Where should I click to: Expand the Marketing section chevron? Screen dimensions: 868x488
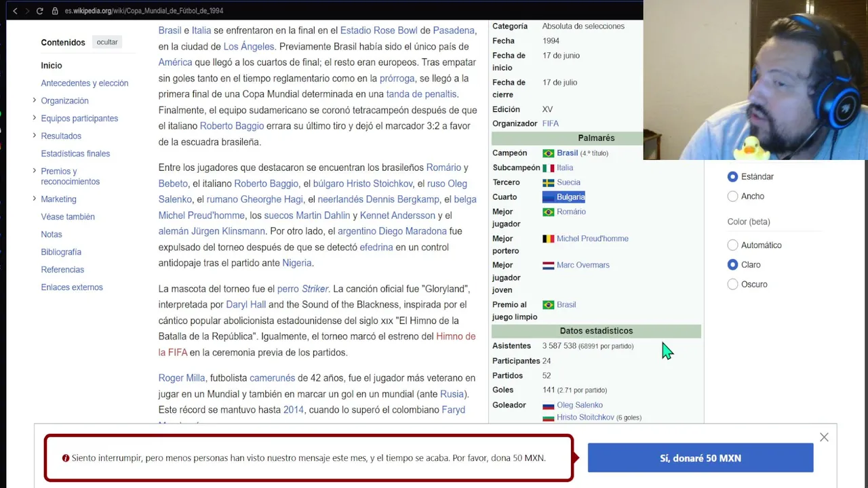(34, 199)
